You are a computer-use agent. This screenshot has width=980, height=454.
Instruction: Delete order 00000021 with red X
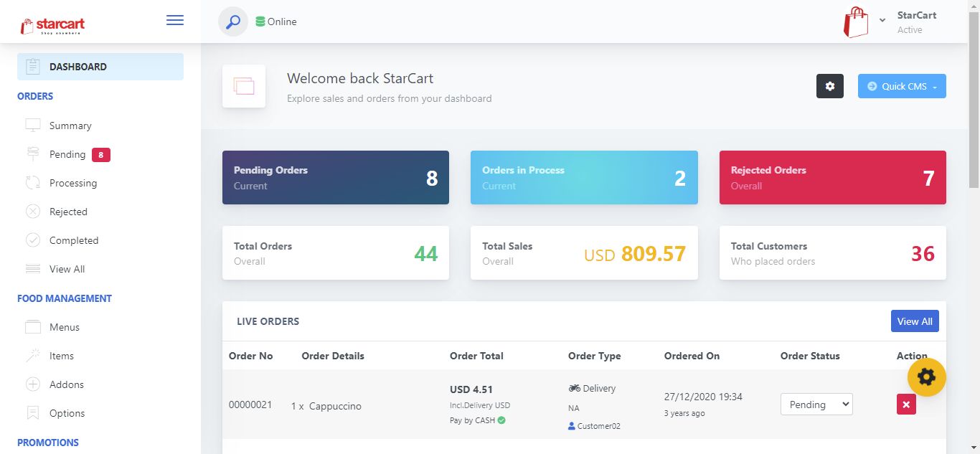point(906,405)
